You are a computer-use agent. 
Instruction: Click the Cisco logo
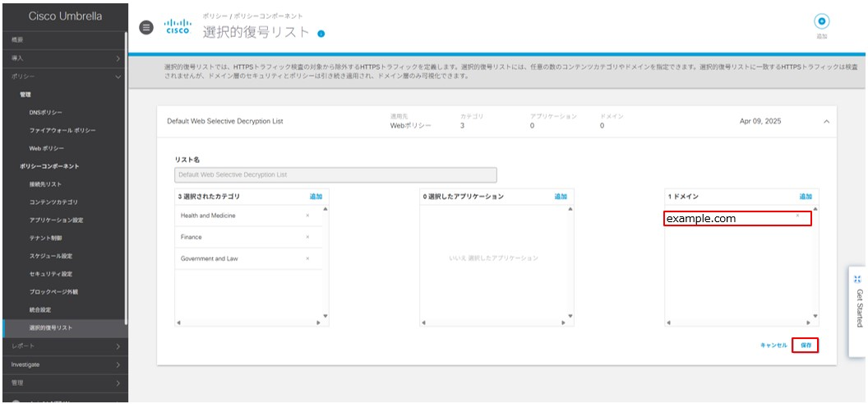coord(178,26)
